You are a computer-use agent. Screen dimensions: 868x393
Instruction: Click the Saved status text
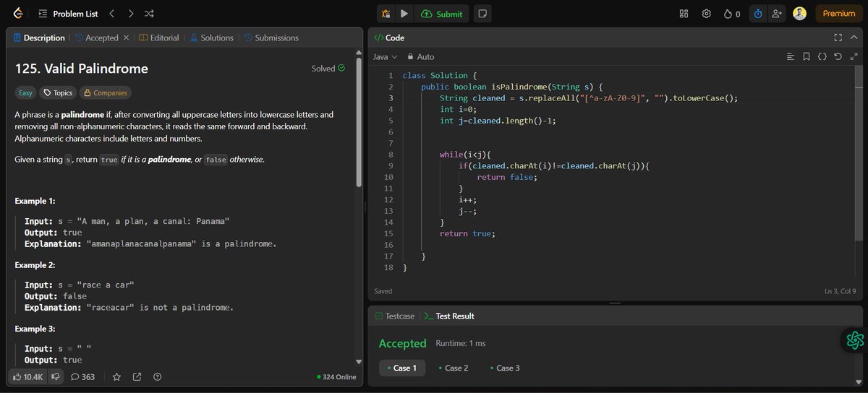click(383, 291)
